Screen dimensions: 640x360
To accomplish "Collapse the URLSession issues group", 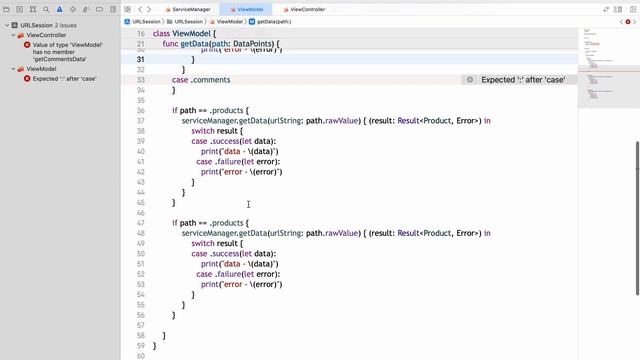I will pos(7,25).
